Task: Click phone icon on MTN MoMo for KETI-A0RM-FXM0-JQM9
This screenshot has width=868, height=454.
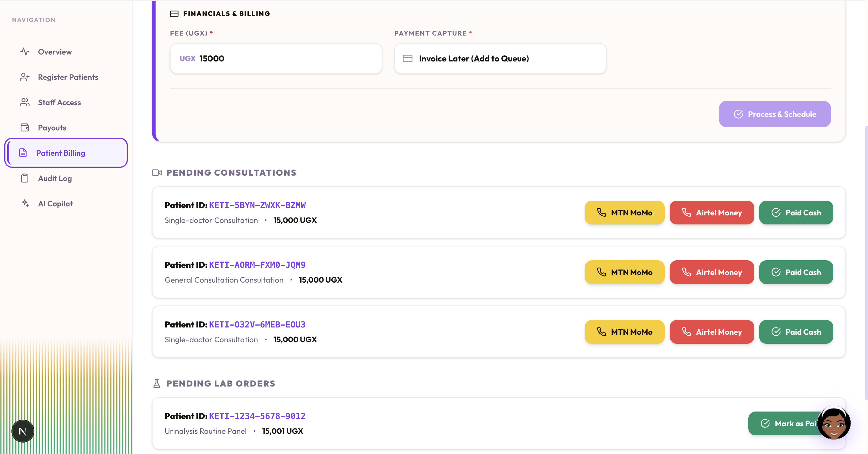Action: (601, 272)
